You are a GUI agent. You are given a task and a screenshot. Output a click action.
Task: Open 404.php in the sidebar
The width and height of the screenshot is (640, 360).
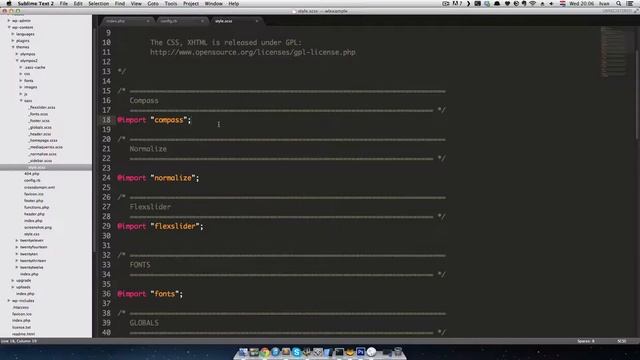(x=31, y=173)
